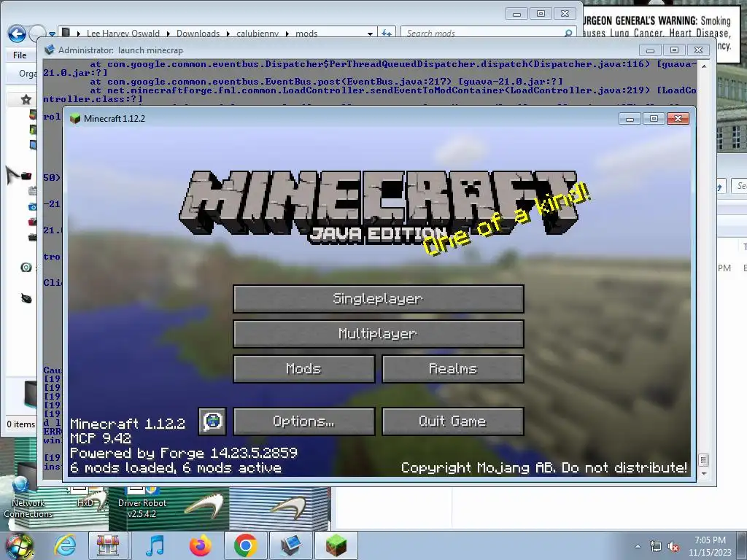Launch Internet Explorer from the taskbar
The width and height of the screenshot is (747, 560).
point(65,545)
